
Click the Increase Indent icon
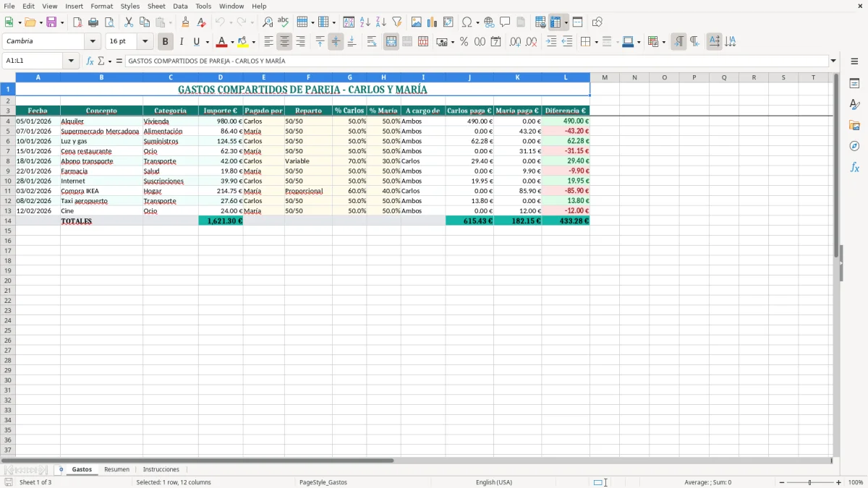point(551,42)
